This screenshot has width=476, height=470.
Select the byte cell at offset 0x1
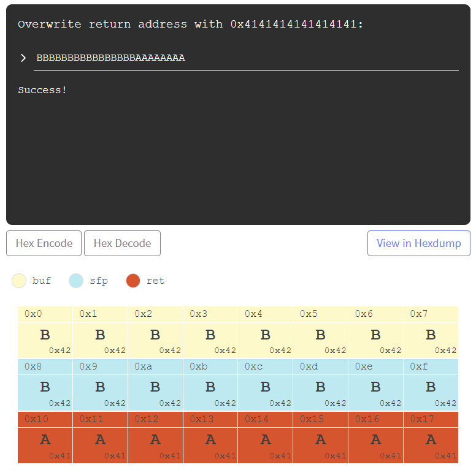click(x=100, y=332)
